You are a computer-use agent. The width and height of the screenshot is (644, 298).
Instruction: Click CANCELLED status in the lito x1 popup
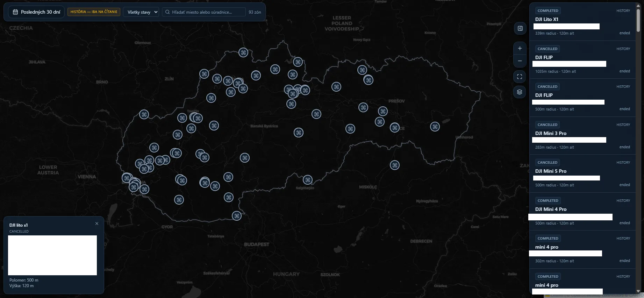[19, 232]
